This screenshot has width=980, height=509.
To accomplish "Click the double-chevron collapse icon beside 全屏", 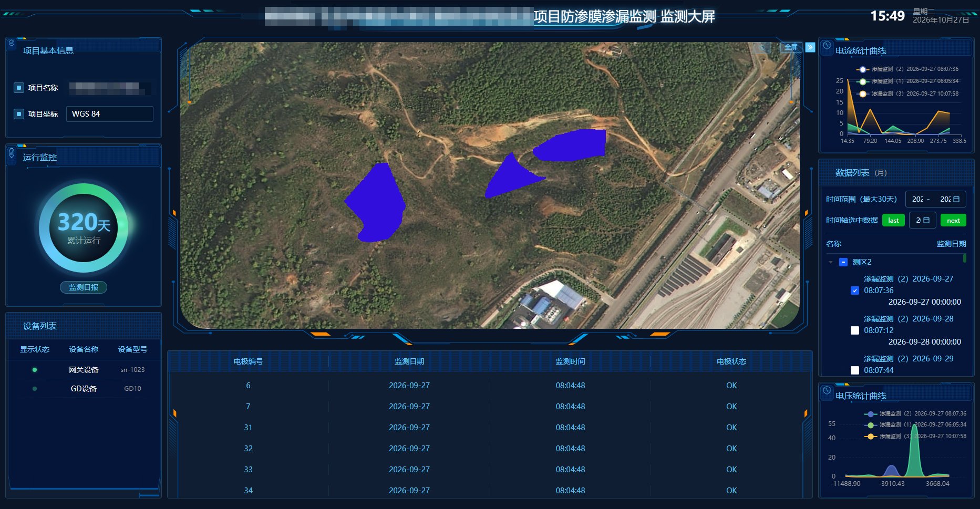I will tap(810, 47).
